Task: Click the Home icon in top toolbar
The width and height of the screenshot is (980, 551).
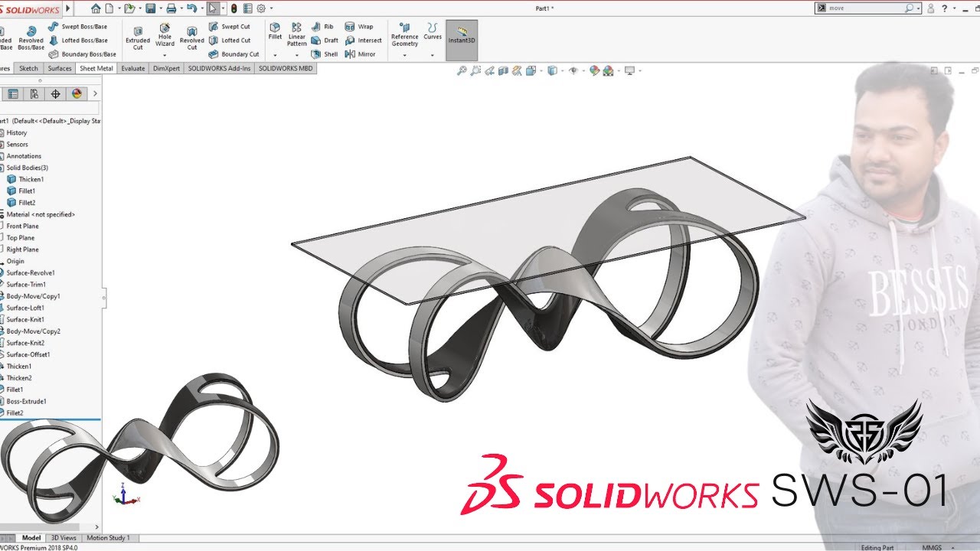Action: click(96, 8)
